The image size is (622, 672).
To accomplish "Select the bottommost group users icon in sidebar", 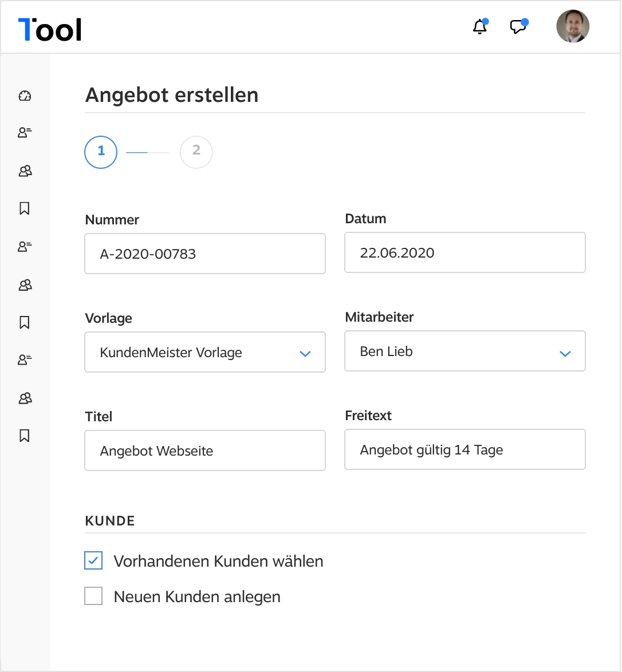I will click(x=25, y=398).
